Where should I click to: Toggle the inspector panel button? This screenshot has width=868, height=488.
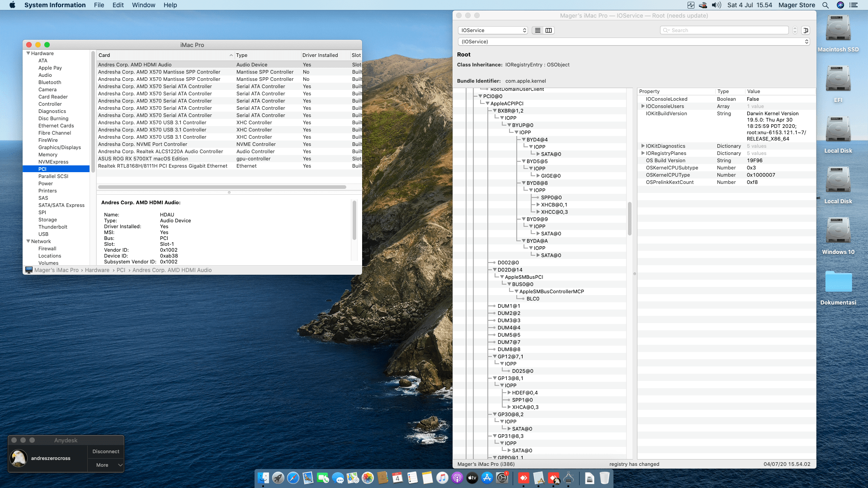[805, 30]
